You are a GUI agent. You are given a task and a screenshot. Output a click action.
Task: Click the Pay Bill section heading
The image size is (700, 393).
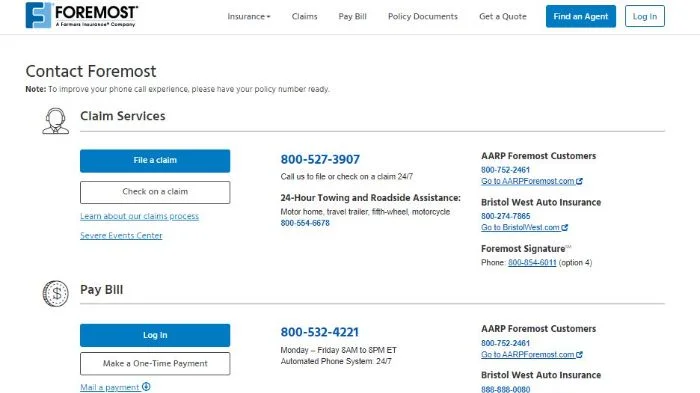[x=101, y=290]
